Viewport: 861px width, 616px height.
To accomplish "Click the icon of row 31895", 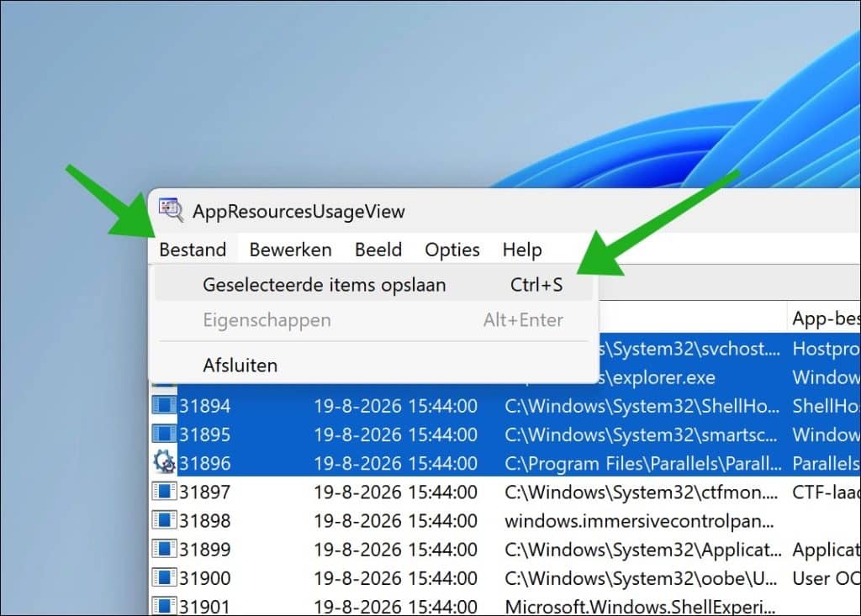I will (164, 434).
